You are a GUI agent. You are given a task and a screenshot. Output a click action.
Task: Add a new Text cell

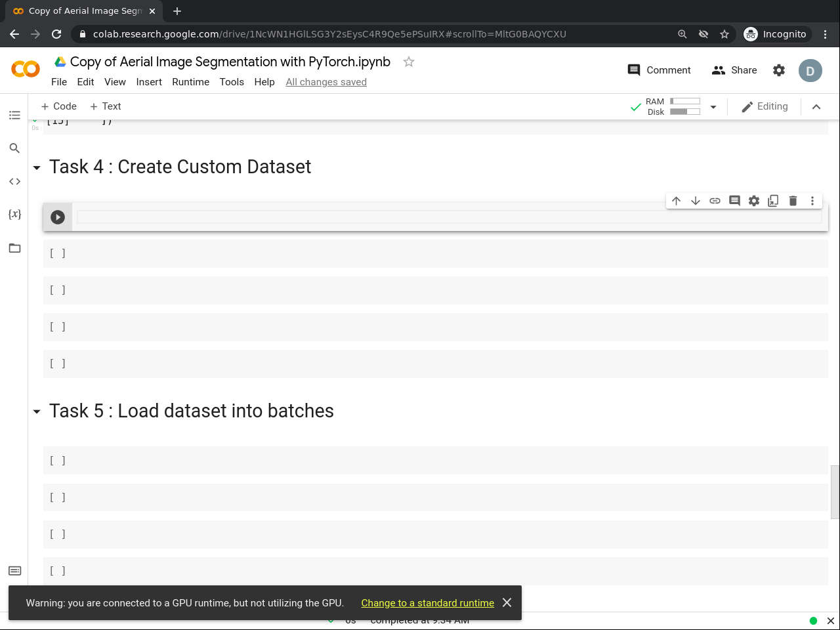(105, 106)
